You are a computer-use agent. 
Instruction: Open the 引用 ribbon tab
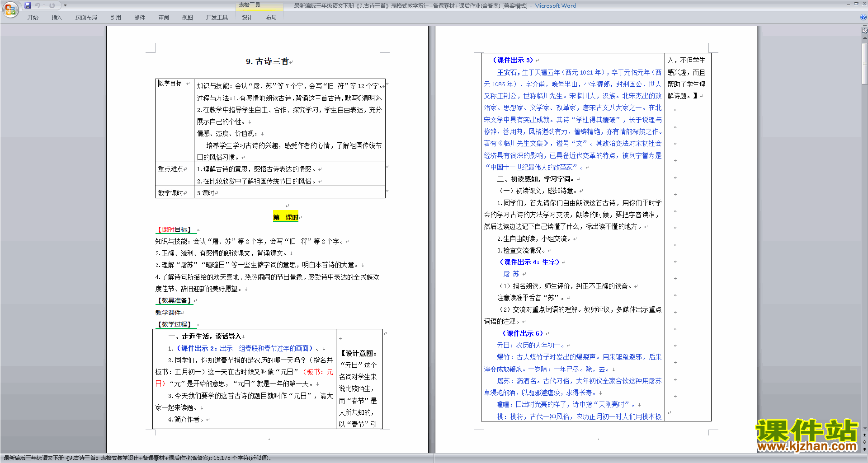[x=116, y=17]
